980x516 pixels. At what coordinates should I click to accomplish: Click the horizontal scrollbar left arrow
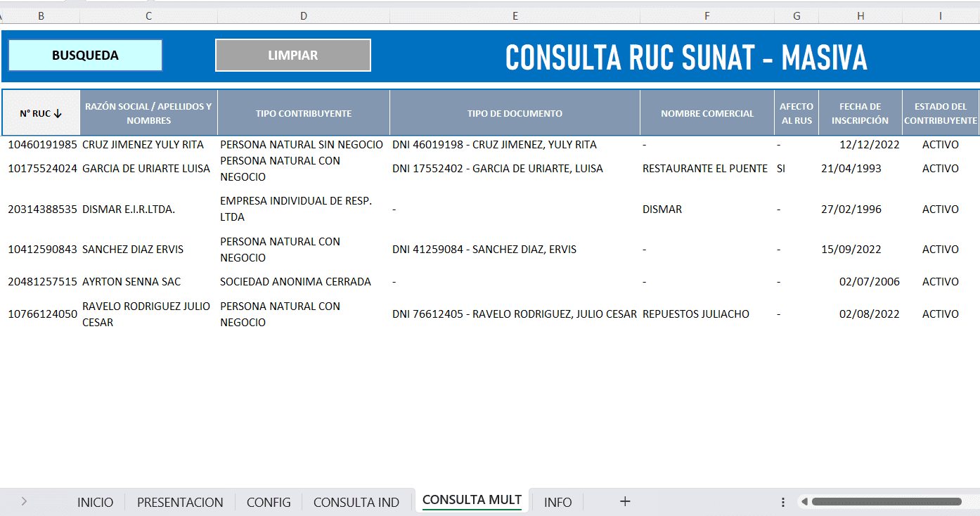803,502
